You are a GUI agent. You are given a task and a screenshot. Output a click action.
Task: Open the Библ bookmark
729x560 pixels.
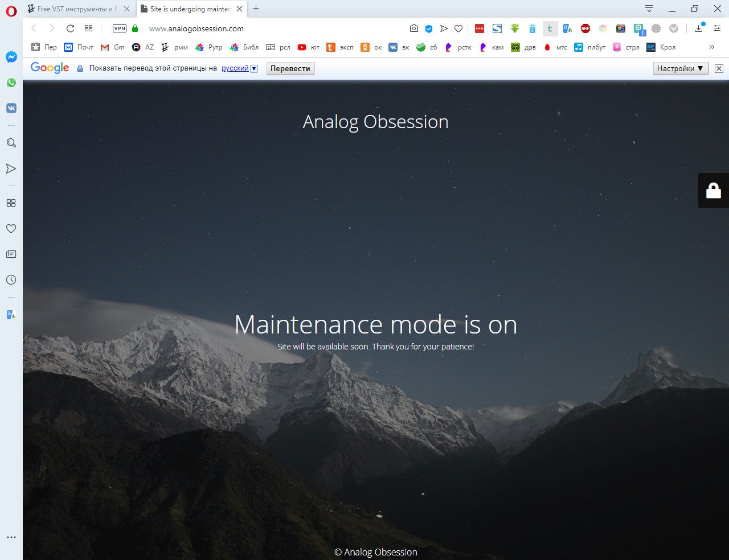tap(244, 47)
